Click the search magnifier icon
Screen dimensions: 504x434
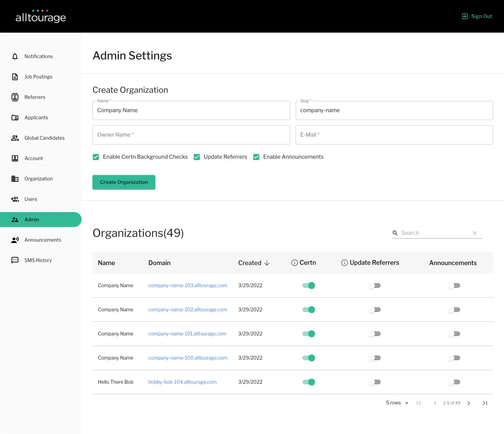click(395, 233)
